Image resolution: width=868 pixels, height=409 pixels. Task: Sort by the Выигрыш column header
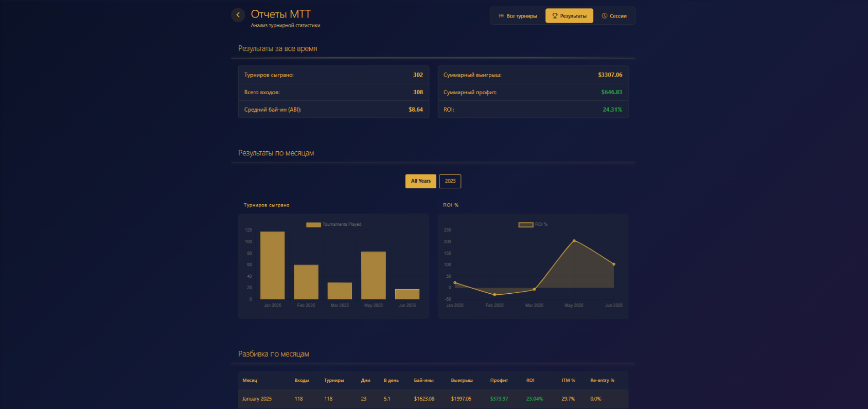tap(462, 381)
